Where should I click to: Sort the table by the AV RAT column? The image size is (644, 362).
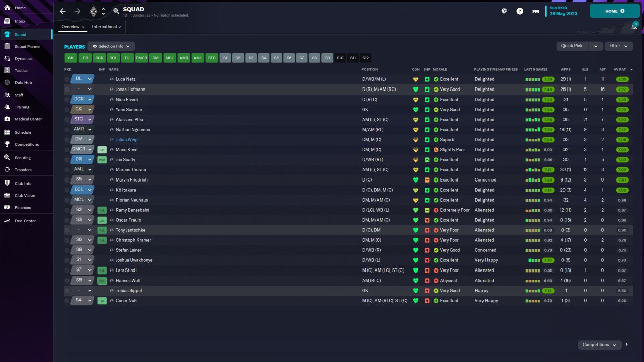619,69
